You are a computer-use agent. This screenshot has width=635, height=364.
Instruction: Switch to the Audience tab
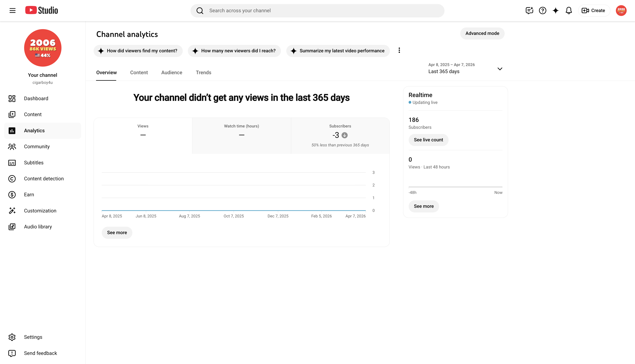tap(172, 73)
